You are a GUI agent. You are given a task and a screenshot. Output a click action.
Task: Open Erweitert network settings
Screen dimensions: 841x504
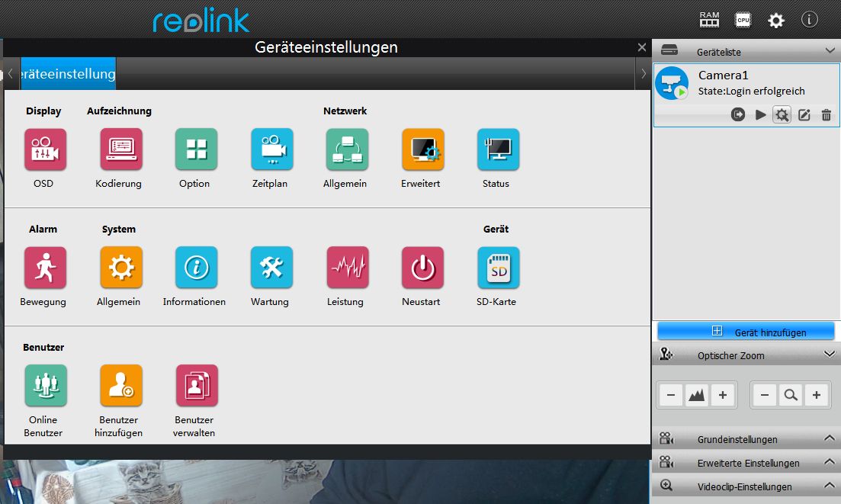tap(422, 149)
